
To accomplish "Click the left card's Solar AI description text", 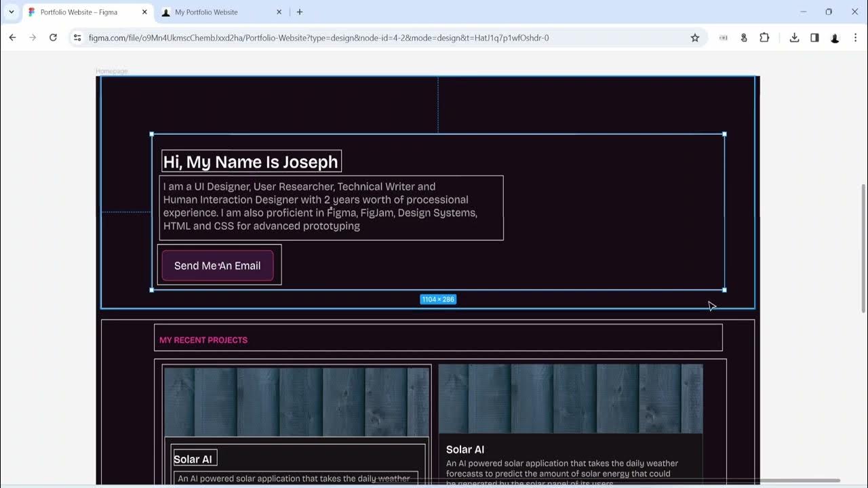I will click(x=294, y=479).
